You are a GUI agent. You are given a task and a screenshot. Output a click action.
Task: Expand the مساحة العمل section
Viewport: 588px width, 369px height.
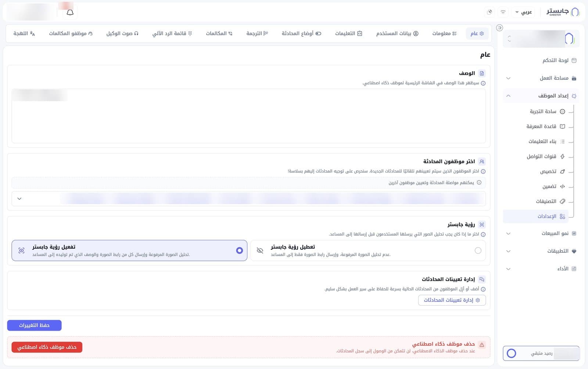[x=541, y=78]
